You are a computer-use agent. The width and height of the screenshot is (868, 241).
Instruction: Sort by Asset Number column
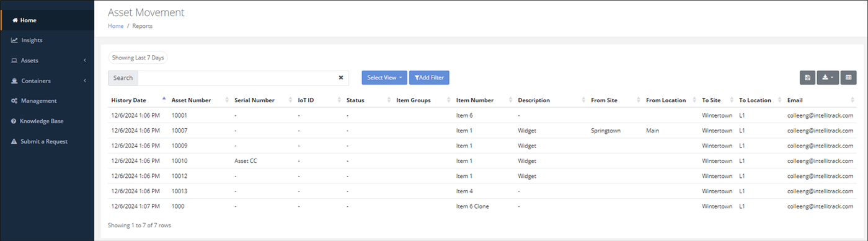[200, 100]
